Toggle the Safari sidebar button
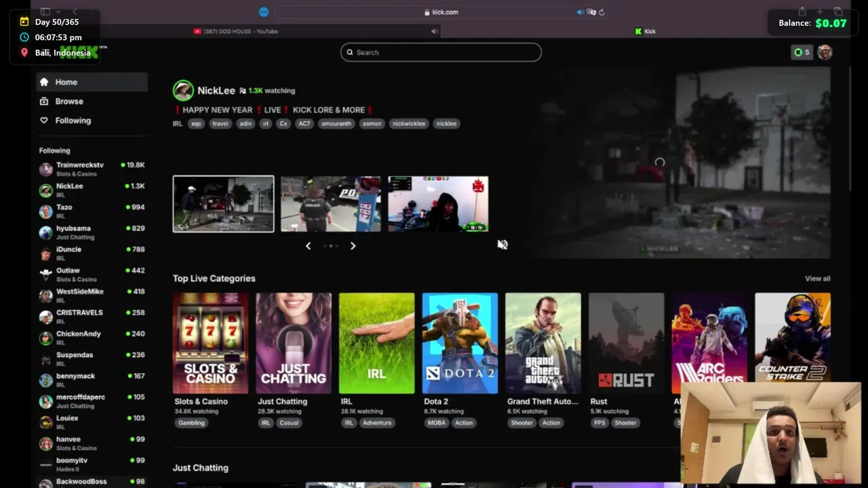 (45, 12)
